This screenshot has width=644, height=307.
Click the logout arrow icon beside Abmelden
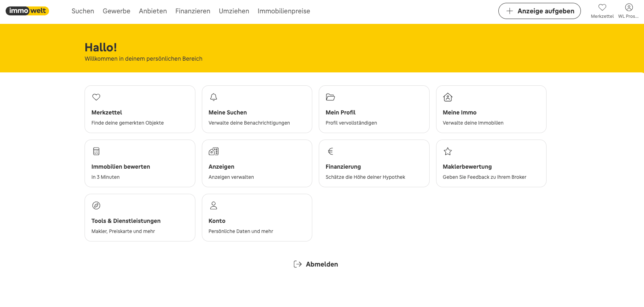(298, 264)
